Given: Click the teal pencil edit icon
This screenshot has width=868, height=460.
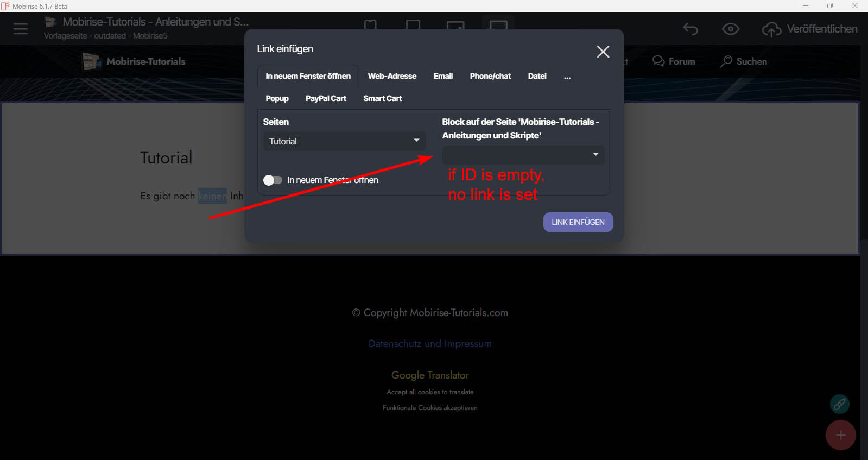Looking at the screenshot, I should 840,404.
